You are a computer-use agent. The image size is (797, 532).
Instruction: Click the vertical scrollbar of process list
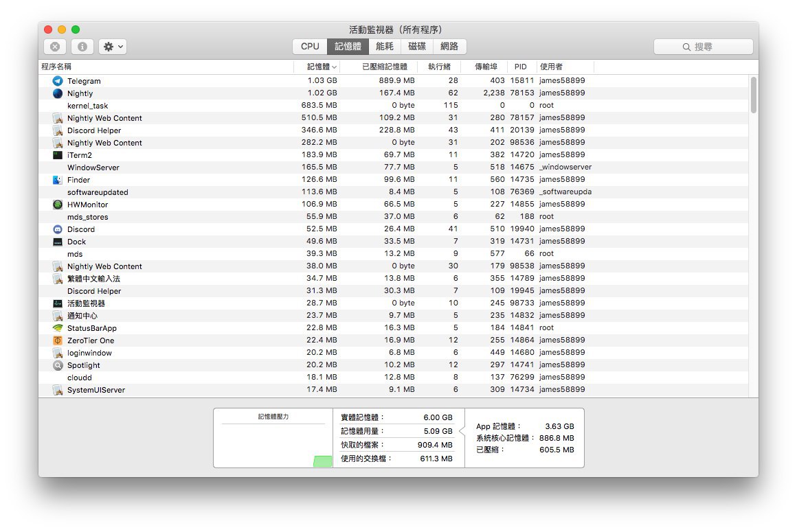coord(754,95)
